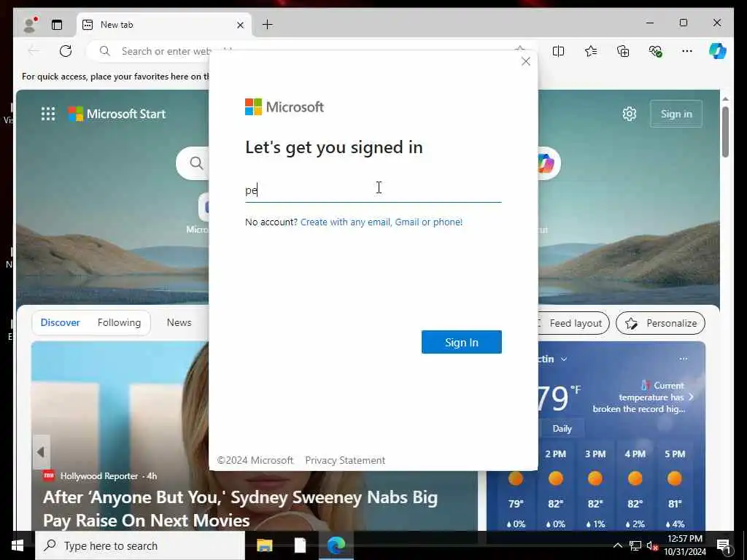Image resolution: width=747 pixels, height=560 pixels.
Task: Select the 5 PM forecast column
Action: point(675,489)
